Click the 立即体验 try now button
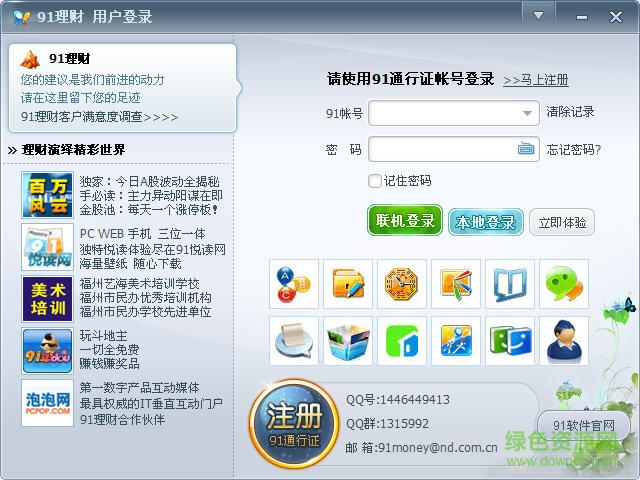Viewport: 640px width, 480px height. tap(561, 222)
